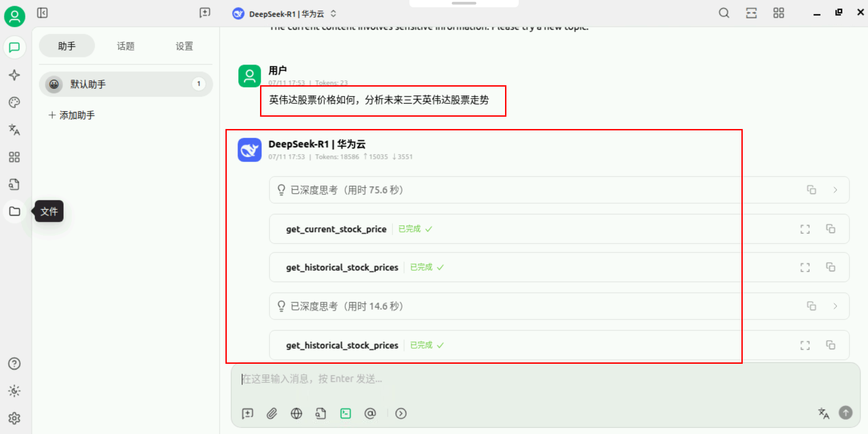Translate input text icon near send
The width and height of the screenshot is (868, 434).
[823, 413]
